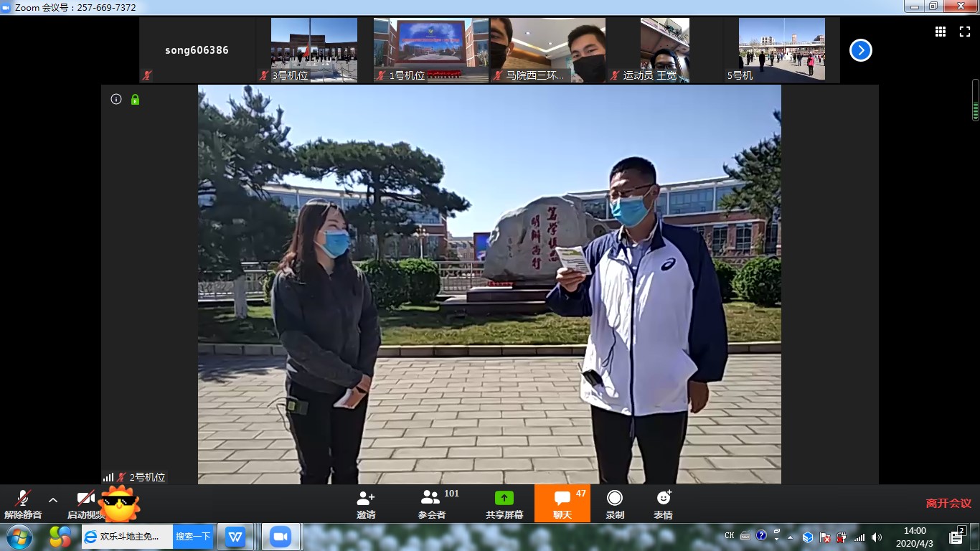Start video with 启动视频 camera icon
The width and height of the screenshot is (980, 551).
[x=86, y=499]
